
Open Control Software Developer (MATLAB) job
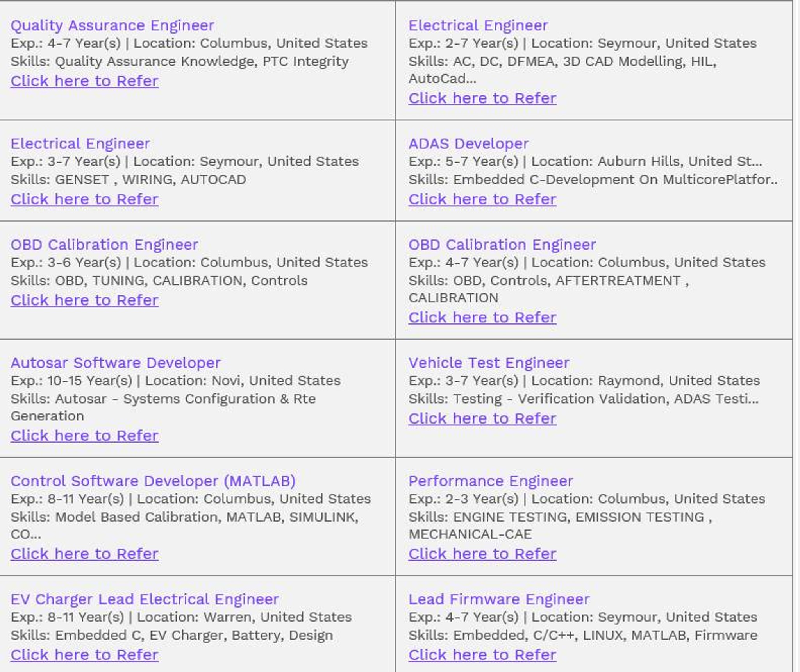[x=153, y=481]
